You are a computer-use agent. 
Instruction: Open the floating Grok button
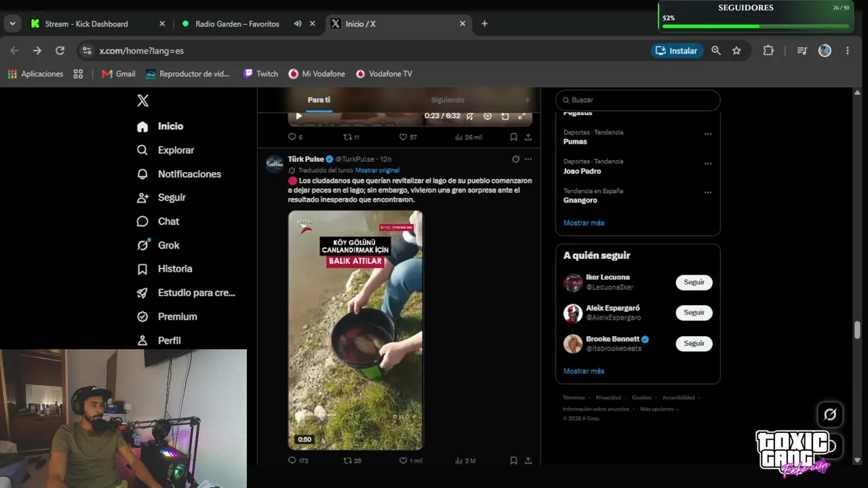click(830, 414)
